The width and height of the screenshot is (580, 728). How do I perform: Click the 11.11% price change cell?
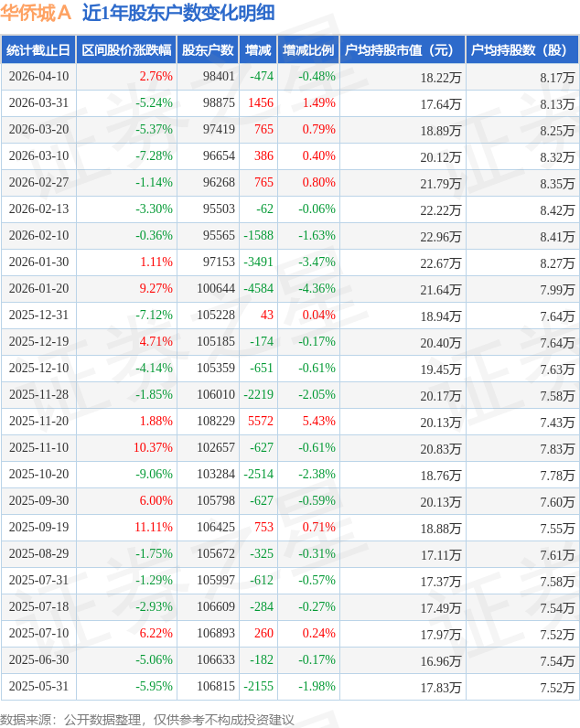(x=153, y=528)
